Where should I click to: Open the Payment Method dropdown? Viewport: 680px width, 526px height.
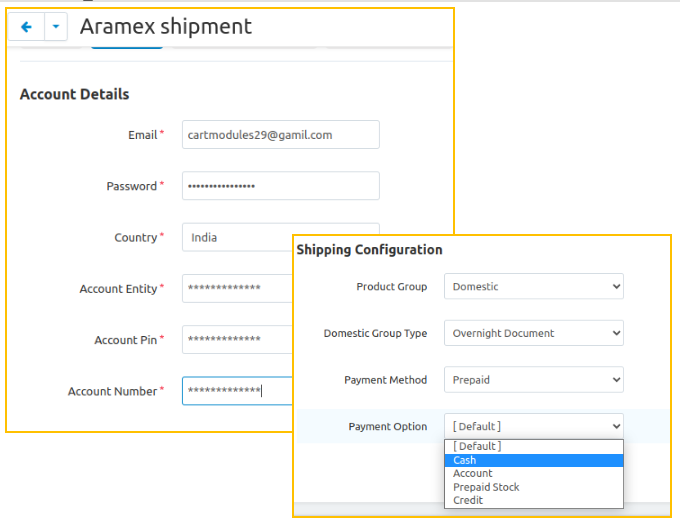[x=534, y=380]
